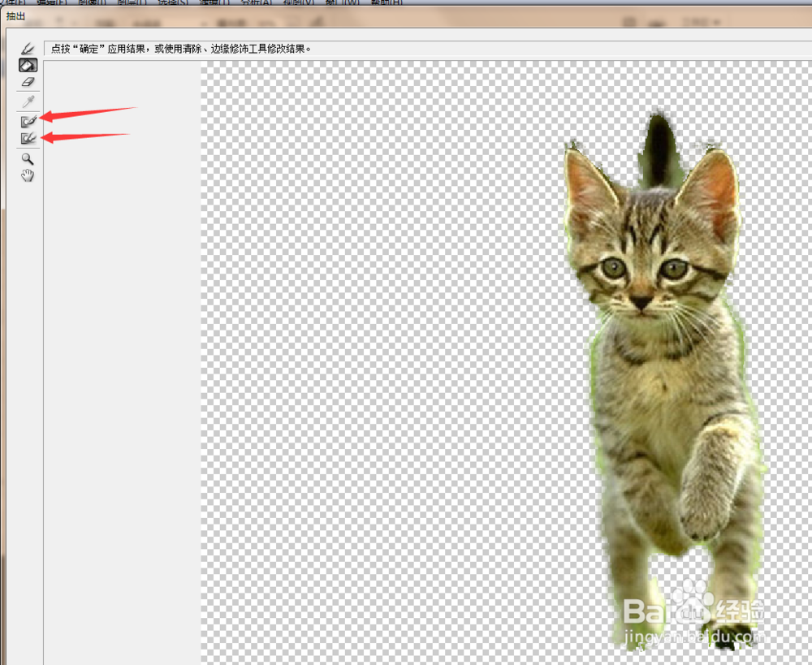Select the Zoom magnifier tool

pos(28,159)
